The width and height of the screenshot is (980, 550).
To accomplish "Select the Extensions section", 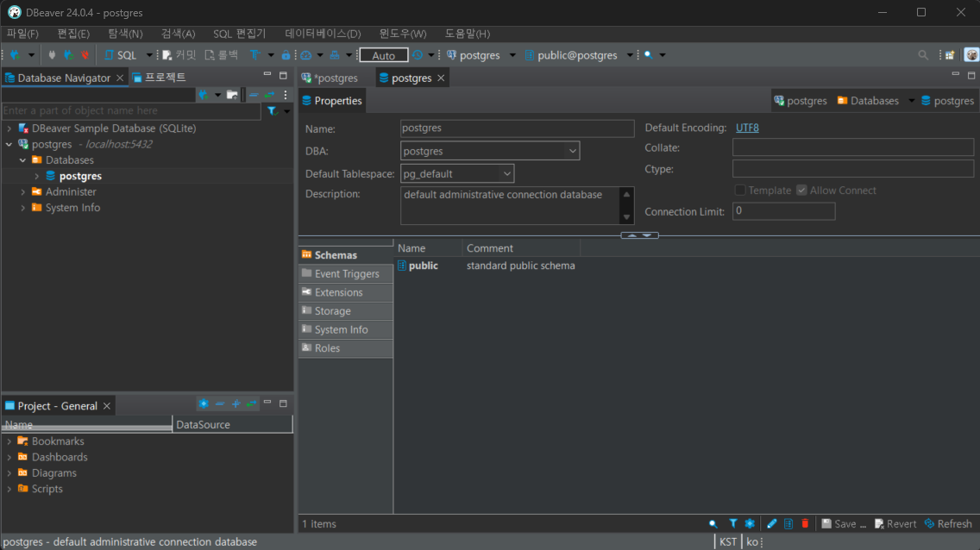I will click(x=346, y=292).
